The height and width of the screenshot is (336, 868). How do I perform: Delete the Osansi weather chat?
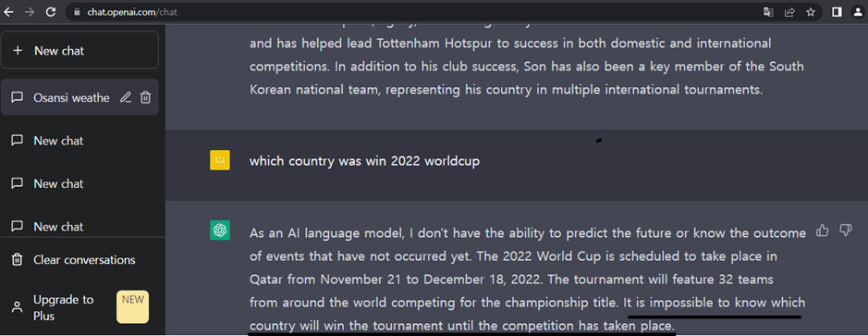145,97
